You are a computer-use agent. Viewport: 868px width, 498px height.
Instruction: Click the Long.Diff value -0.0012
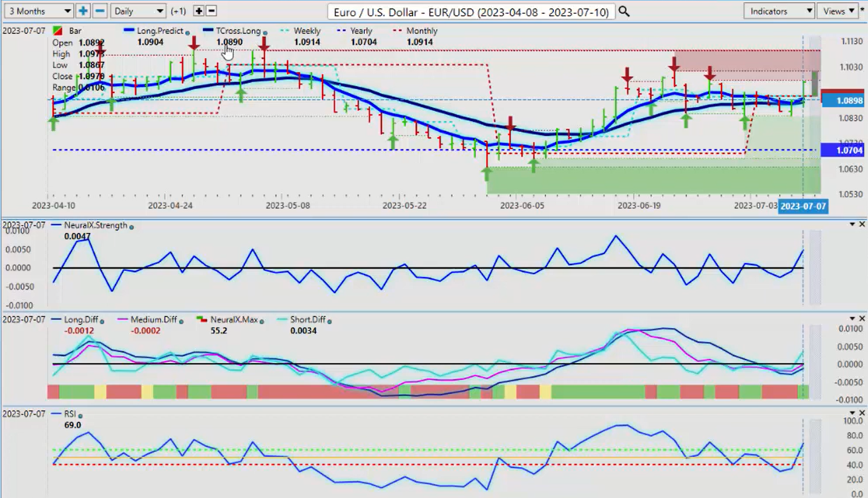coord(79,331)
